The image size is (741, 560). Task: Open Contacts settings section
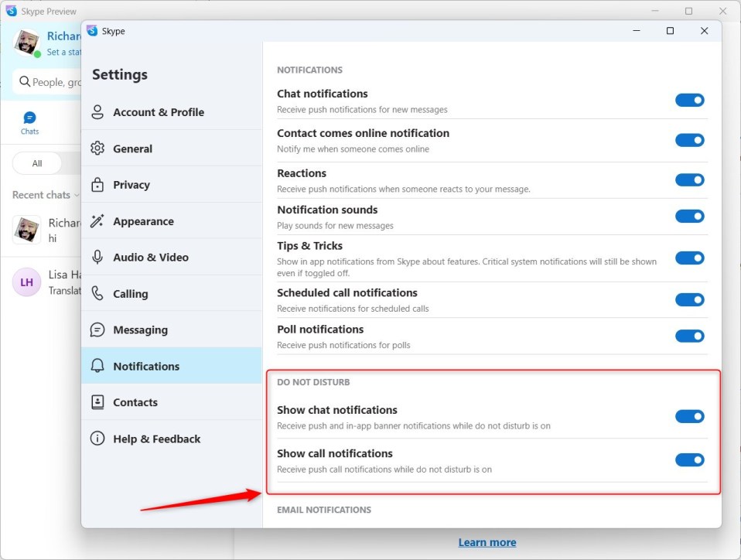[x=172, y=402]
